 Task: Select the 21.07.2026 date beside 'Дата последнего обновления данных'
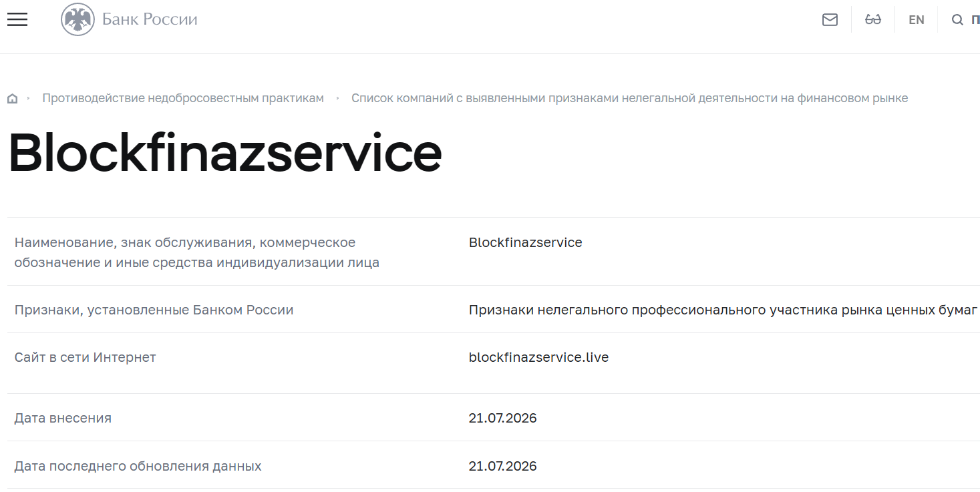(502, 466)
